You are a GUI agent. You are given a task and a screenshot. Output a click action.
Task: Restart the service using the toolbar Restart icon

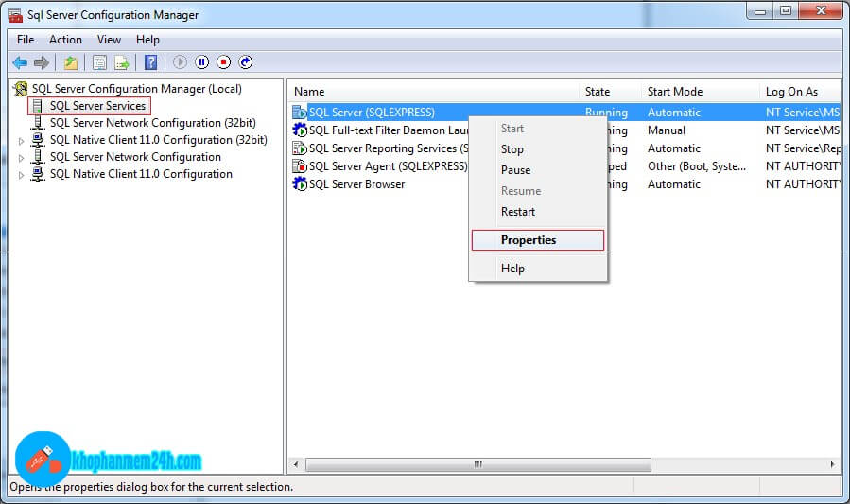tap(246, 62)
